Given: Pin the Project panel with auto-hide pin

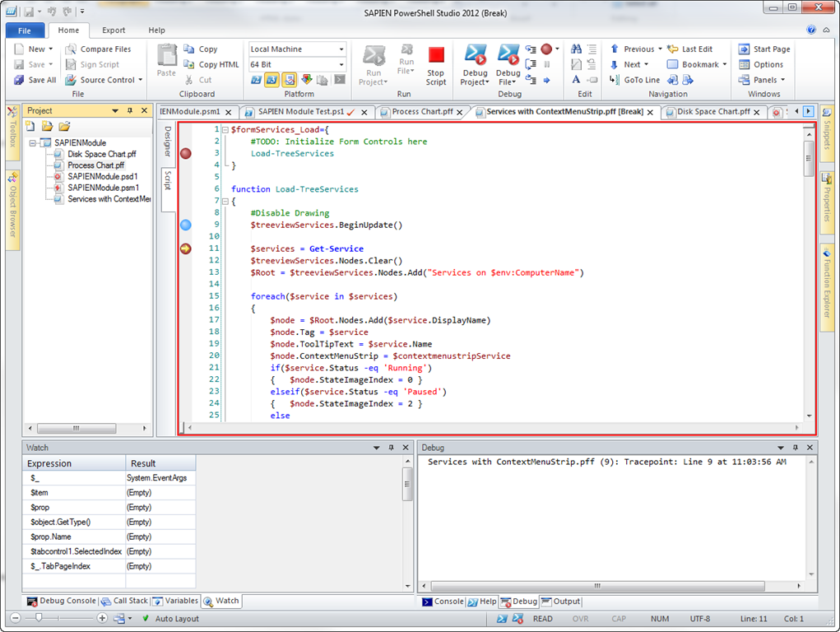Looking at the screenshot, I should coord(130,110).
